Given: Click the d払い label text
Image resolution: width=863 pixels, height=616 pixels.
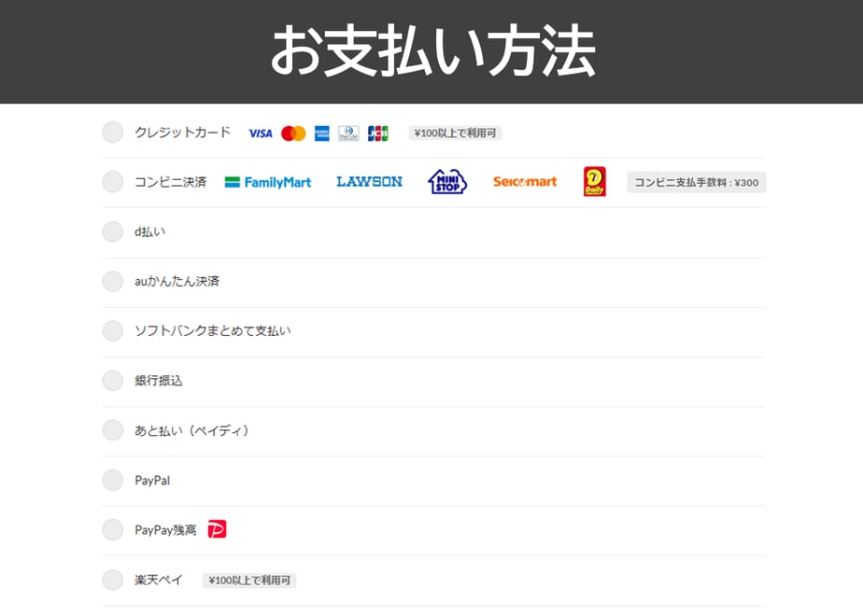Looking at the screenshot, I should click(149, 231).
